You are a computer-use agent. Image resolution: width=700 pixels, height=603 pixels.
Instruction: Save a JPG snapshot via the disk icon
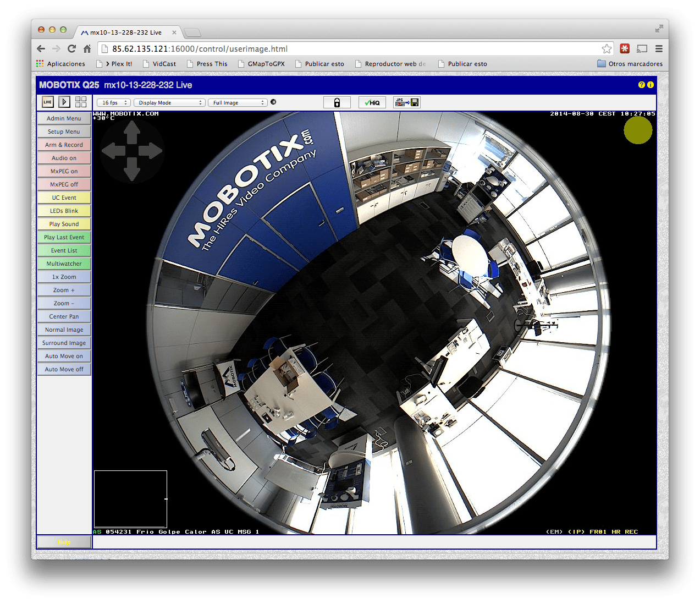(406, 102)
